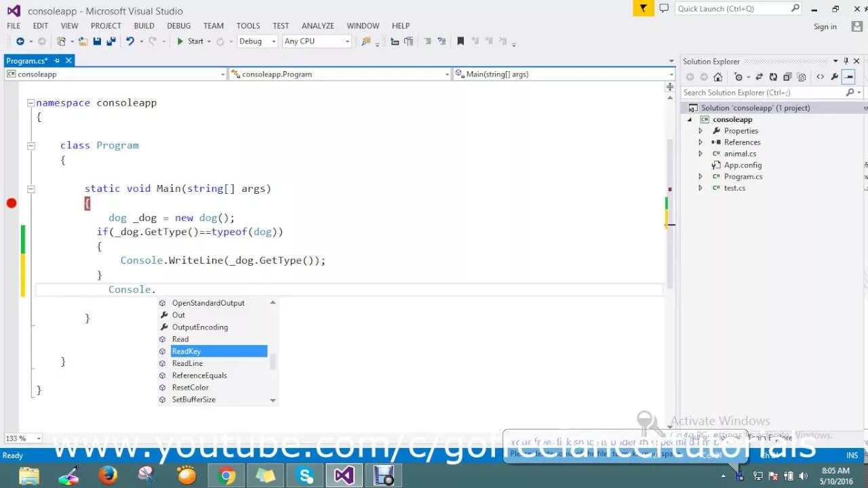The image size is (868, 488).
Task: Open File Explorer from the taskbar
Action: pyautogui.click(x=29, y=475)
